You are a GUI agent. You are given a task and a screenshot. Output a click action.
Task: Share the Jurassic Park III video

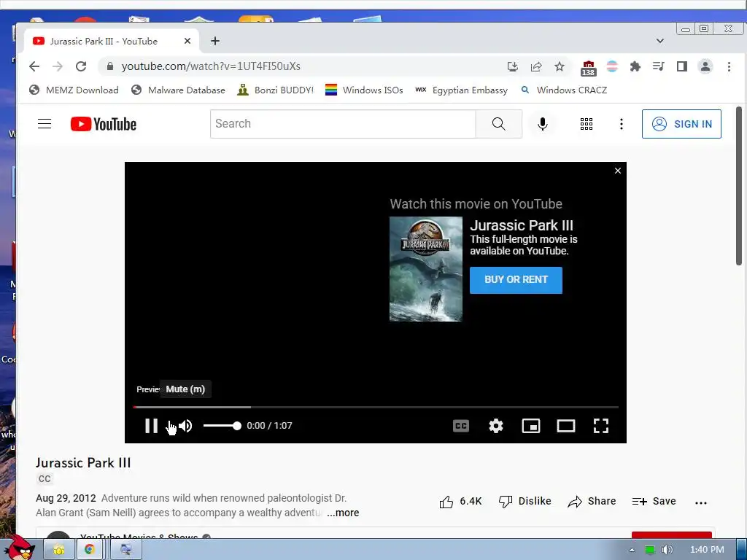(592, 502)
